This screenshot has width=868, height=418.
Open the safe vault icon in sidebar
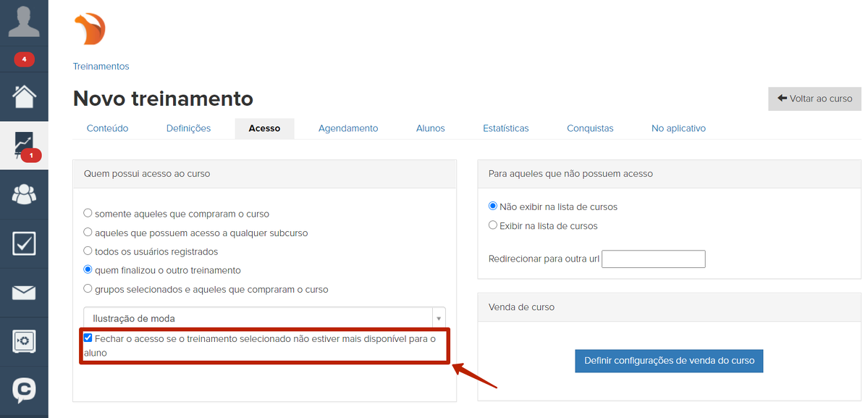point(24,341)
